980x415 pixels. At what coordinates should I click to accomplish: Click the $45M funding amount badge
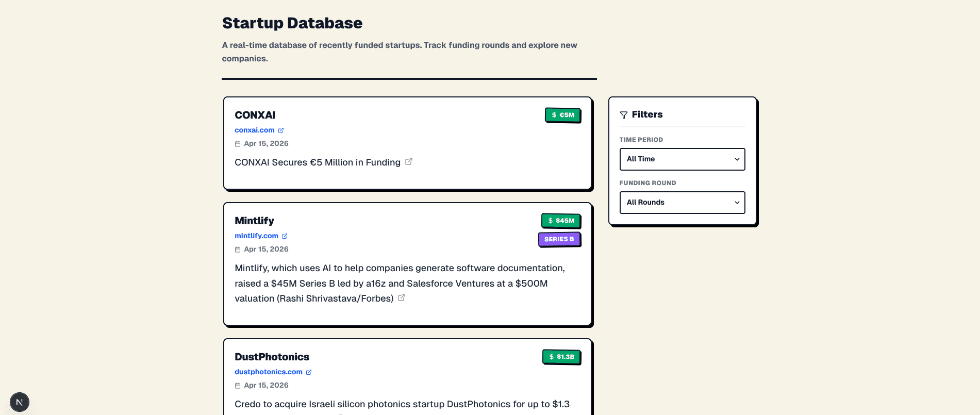click(561, 221)
